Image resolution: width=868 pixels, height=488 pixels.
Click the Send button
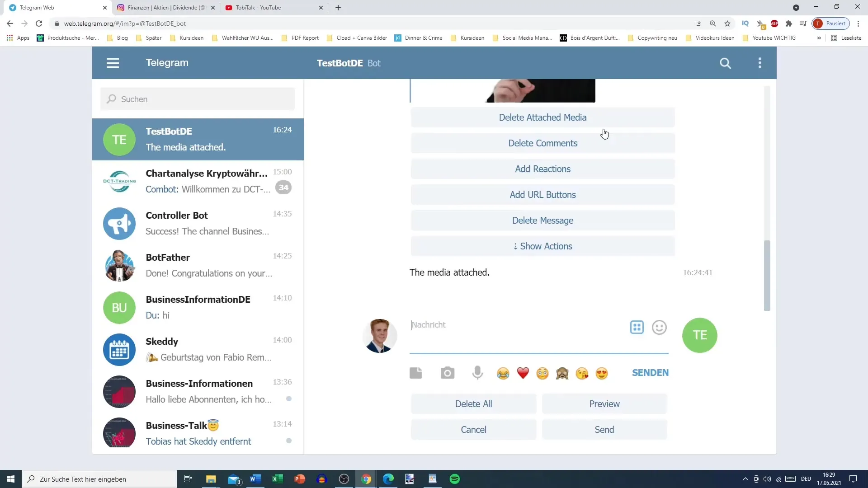tap(604, 429)
